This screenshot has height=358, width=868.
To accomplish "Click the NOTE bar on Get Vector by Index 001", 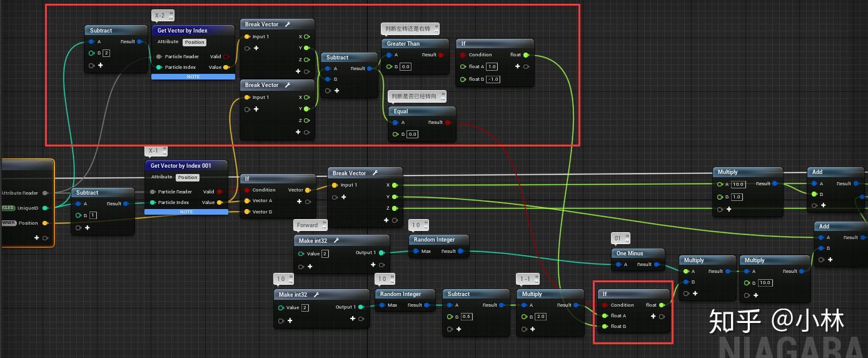I will click(186, 212).
